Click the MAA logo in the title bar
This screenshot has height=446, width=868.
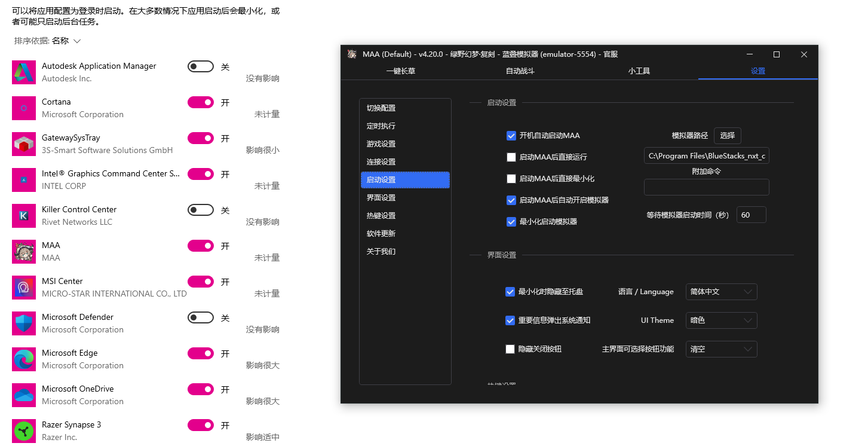[351, 54]
